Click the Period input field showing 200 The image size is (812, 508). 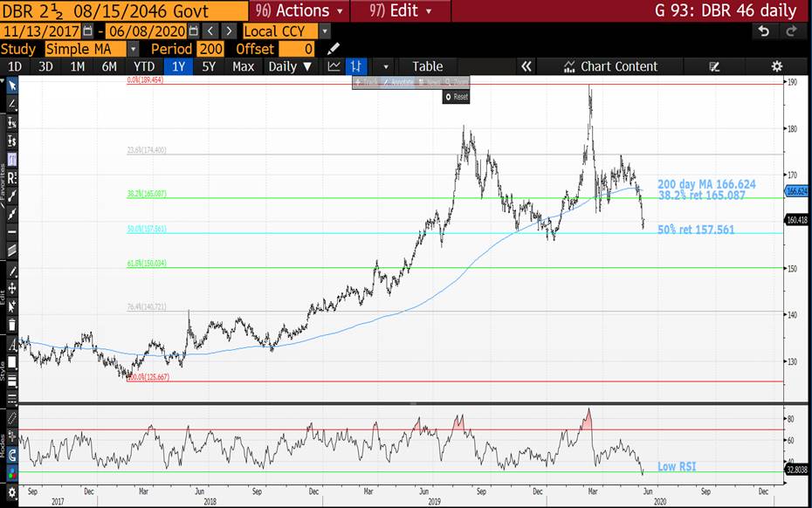(x=210, y=49)
